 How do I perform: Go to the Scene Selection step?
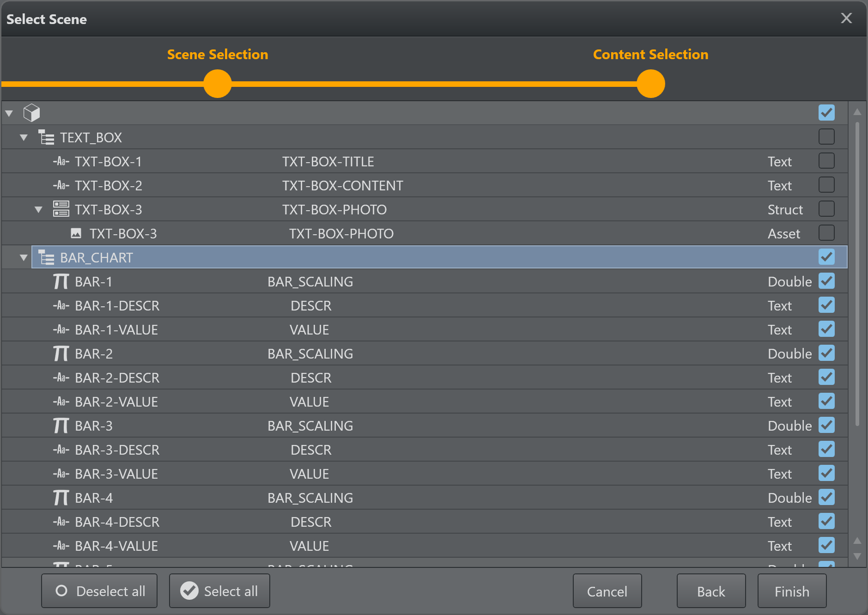217,55
